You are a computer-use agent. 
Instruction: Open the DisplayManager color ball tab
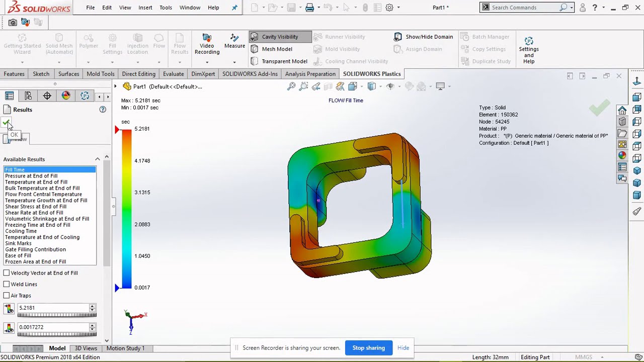click(x=66, y=96)
